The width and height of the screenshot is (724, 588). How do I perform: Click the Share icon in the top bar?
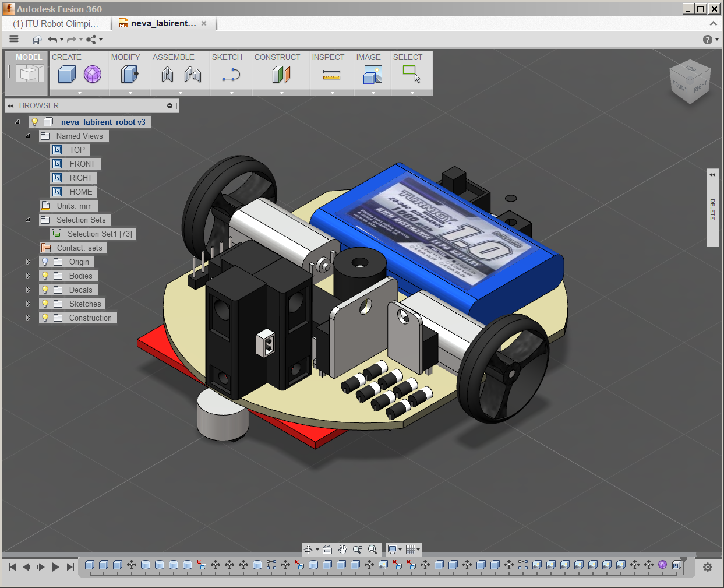91,40
